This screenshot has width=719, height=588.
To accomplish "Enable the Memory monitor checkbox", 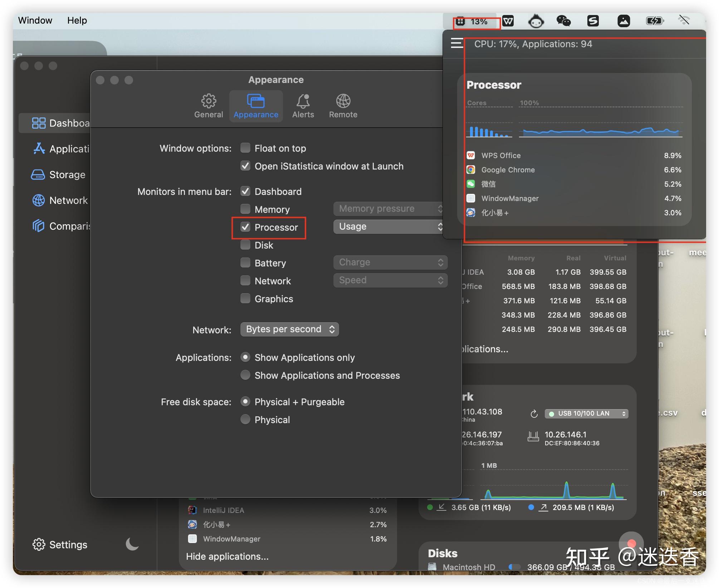I will click(x=245, y=209).
